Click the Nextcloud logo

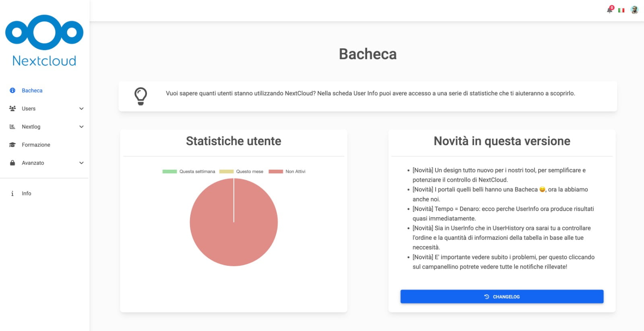click(44, 41)
